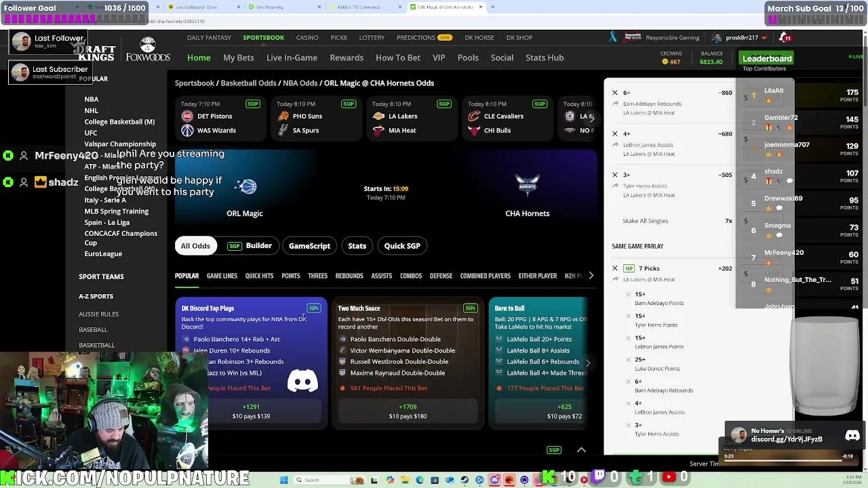This screenshot has width=868, height=488.
Task: Click the Stats pill button
Action: click(x=357, y=246)
